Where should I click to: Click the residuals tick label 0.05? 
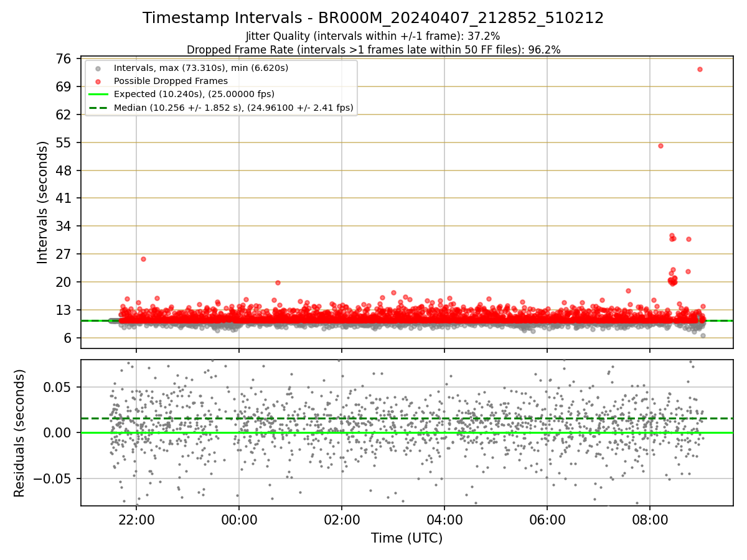point(58,387)
